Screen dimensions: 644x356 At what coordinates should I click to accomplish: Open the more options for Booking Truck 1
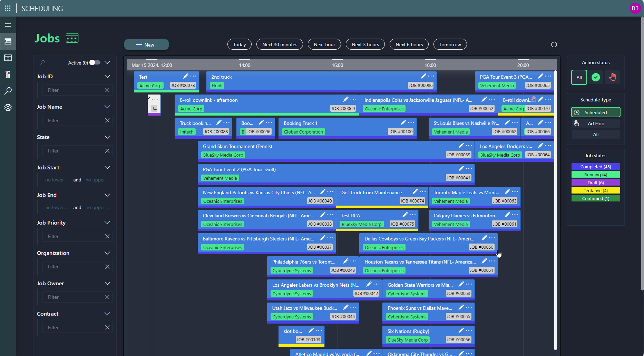pyautogui.click(x=411, y=122)
